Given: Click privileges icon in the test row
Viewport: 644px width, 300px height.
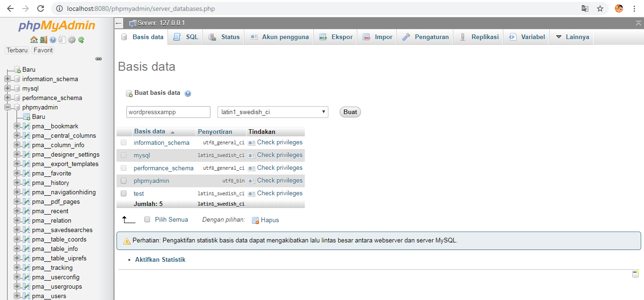Looking at the screenshot, I should click(x=251, y=193).
